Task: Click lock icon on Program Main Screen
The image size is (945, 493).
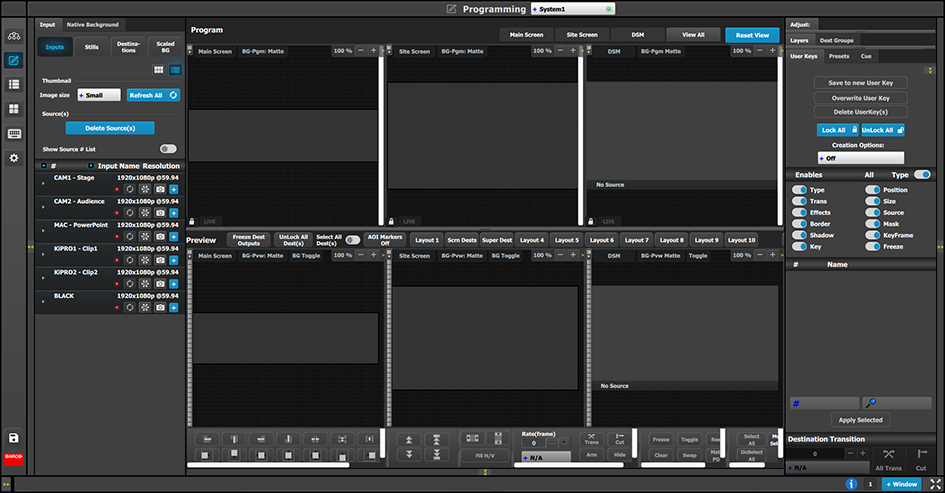Action: 192,221
